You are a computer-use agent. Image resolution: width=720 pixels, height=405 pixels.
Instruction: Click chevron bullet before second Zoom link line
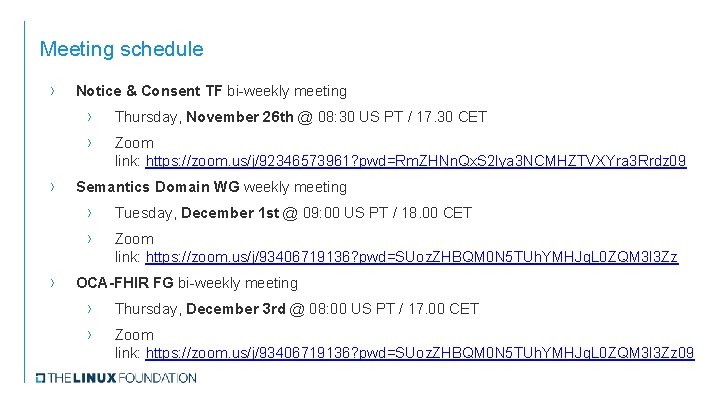[x=90, y=239]
